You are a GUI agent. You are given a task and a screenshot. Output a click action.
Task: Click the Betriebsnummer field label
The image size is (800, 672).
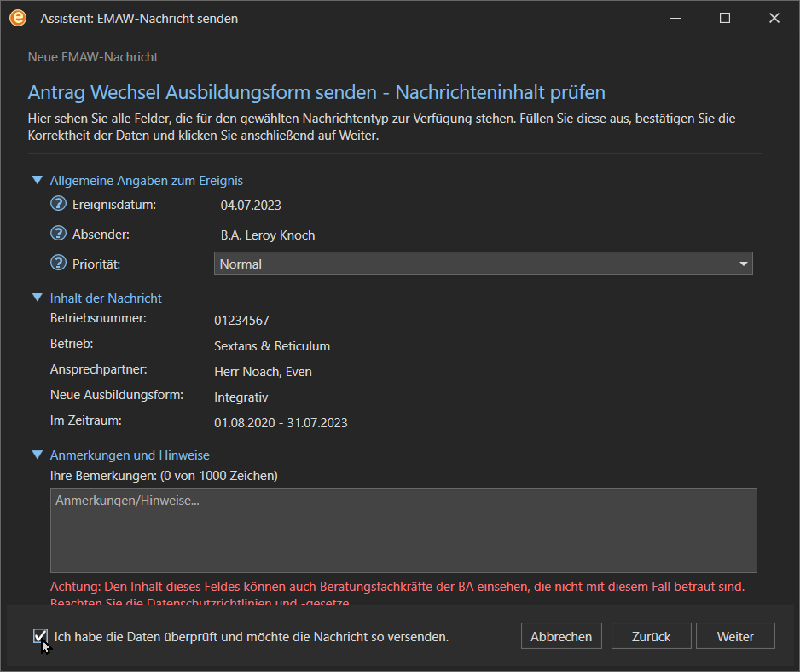pyautogui.click(x=98, y=318)
